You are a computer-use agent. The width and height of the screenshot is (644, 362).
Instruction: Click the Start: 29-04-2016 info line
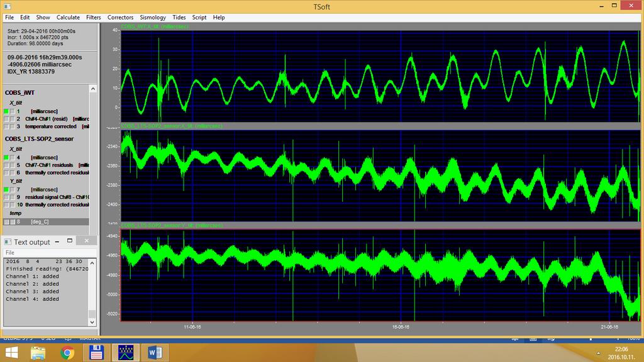pos(41,31)
